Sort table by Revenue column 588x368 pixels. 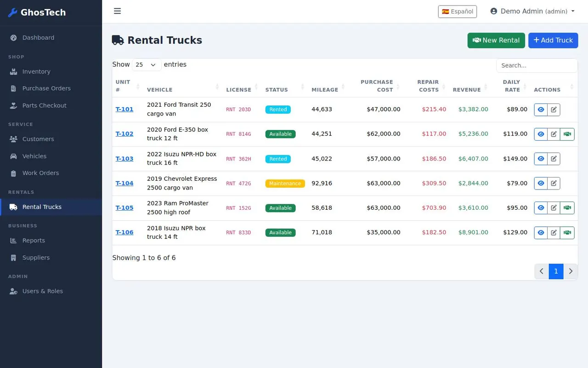pos(470,86)
